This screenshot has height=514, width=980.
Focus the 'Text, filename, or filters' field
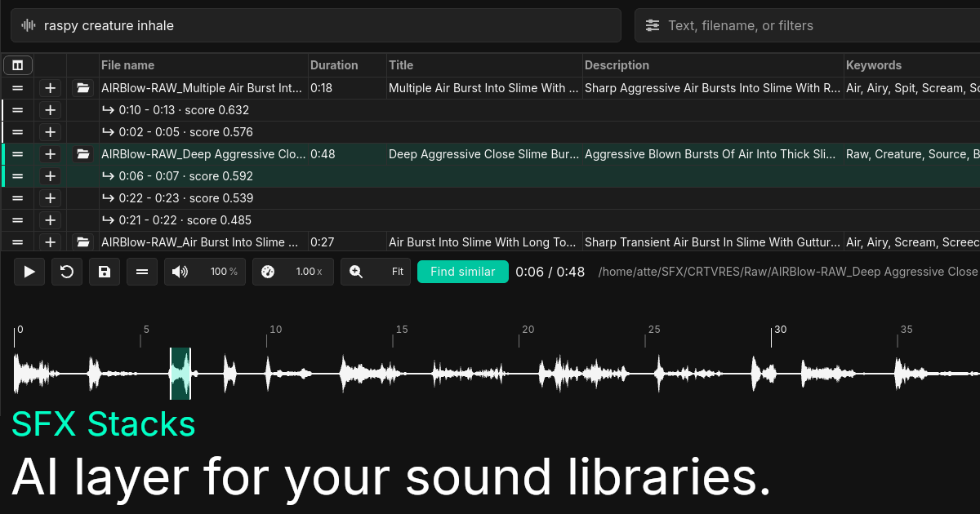(807, 25)
